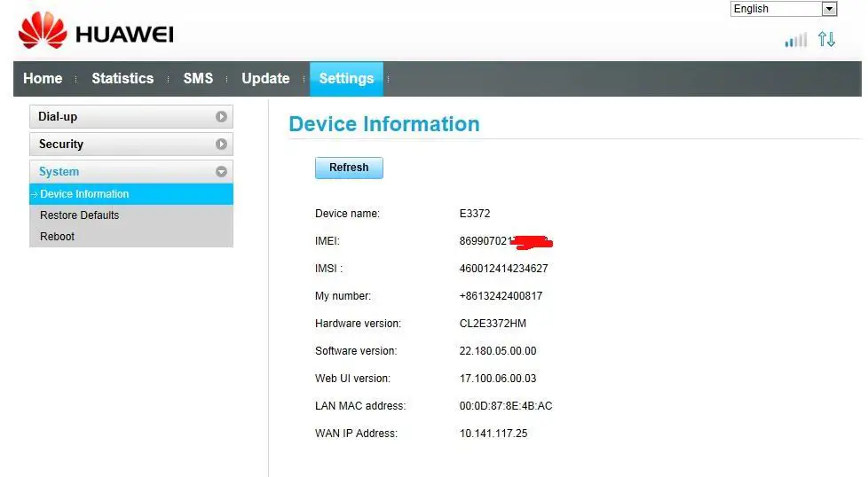868x477 pixels.
Task: Open the Update tab
Action: [x=265, y=79]
